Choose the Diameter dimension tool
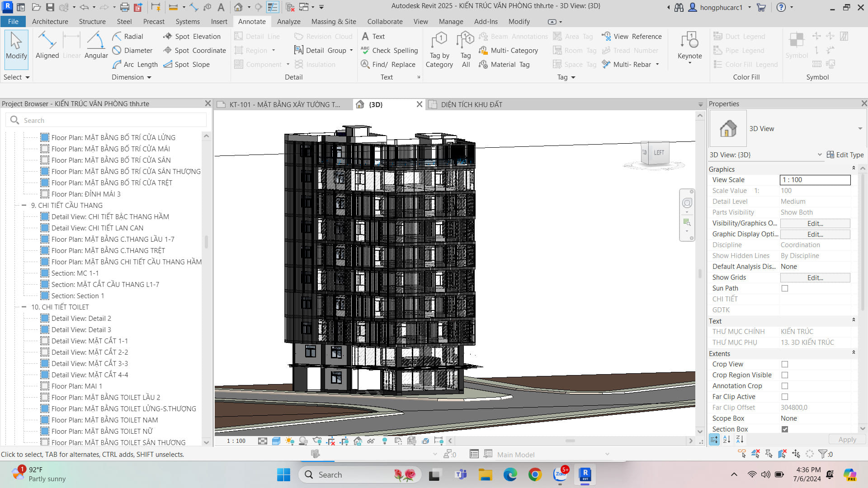 (133, 50)
